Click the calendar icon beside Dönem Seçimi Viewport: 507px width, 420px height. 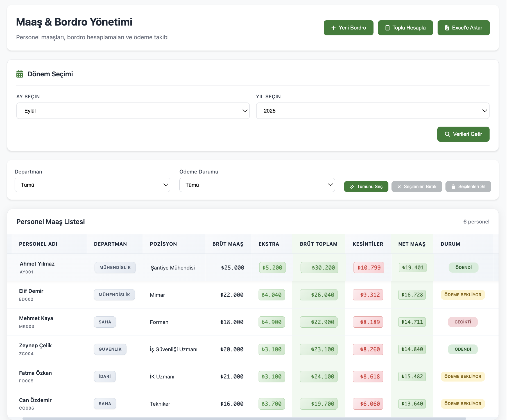pos(20,74)
